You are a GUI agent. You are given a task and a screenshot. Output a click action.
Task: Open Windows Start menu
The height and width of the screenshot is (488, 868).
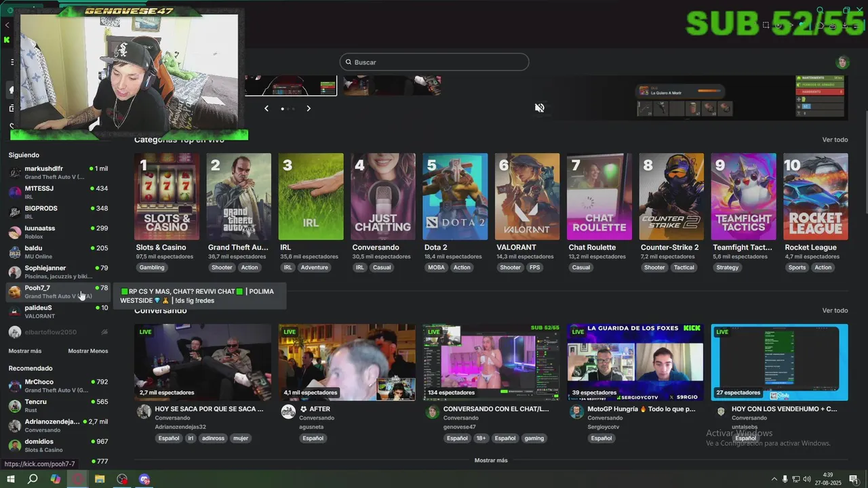(x=10, y=479)
